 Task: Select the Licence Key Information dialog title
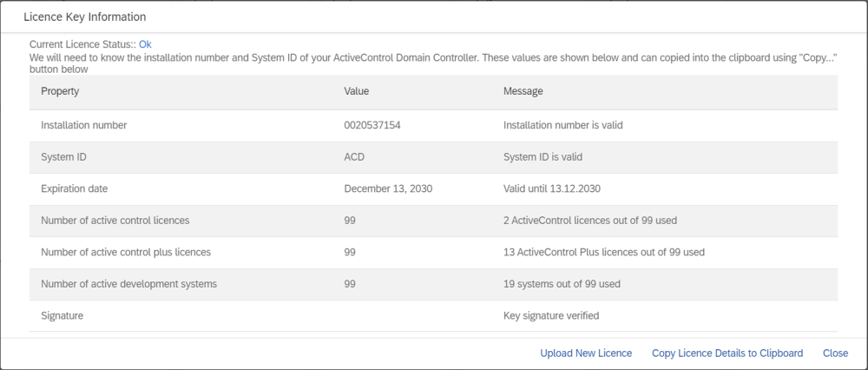(85, 17)
